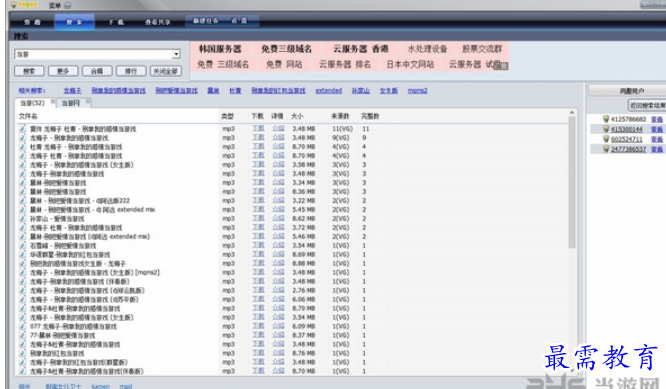This screenshot has height=389, width=666.
Task: Open the 水处理设备 ad link
Action: coord(427,49)
